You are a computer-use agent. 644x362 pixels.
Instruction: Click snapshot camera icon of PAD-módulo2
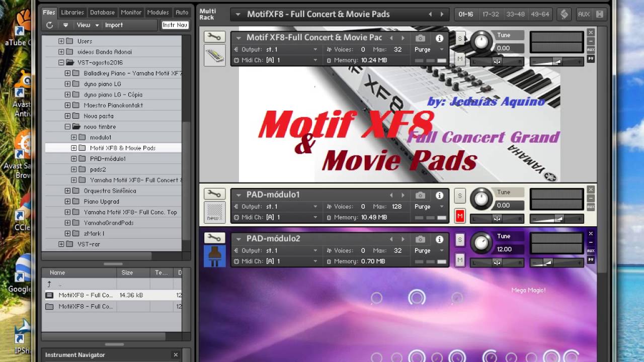(421, 239)
